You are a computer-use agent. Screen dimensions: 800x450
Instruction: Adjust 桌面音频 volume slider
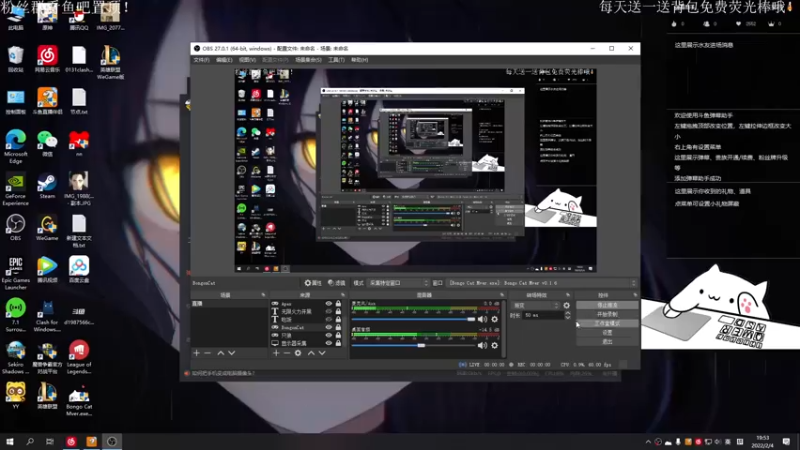(413, 345)
